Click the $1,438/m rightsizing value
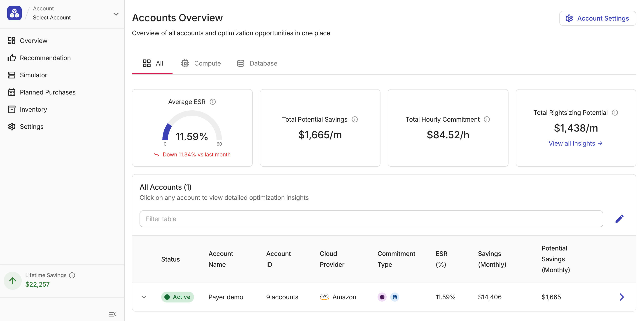Screen dimensions: 644x321 [x=576, y=128]
